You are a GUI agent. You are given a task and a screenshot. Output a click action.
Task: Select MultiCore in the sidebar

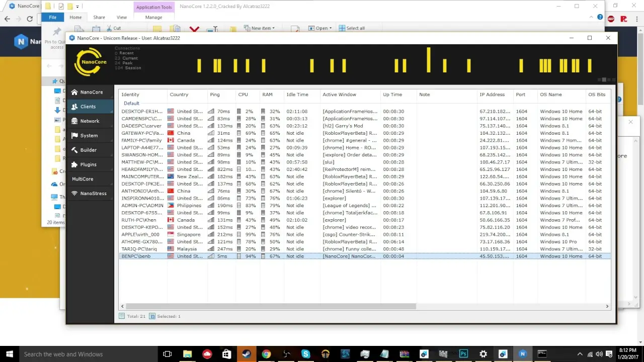tap(82, 178)
